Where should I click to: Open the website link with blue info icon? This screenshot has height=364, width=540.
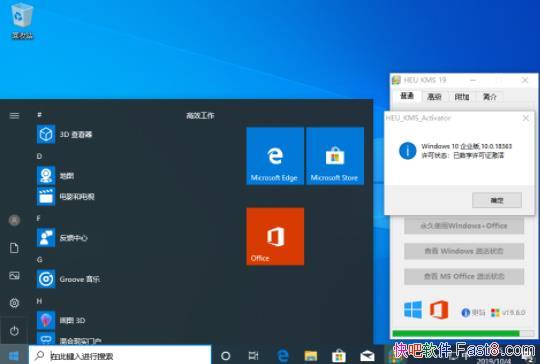point(473,312)
